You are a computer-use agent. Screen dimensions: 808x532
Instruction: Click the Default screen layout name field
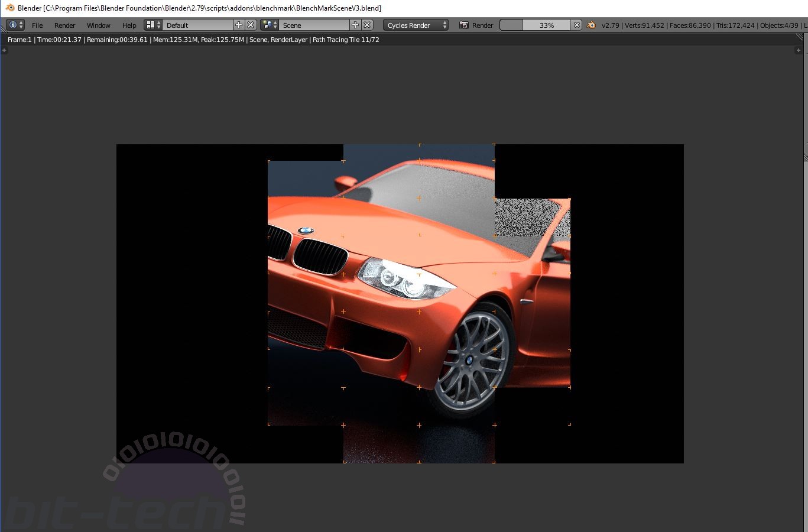[198, 25]
